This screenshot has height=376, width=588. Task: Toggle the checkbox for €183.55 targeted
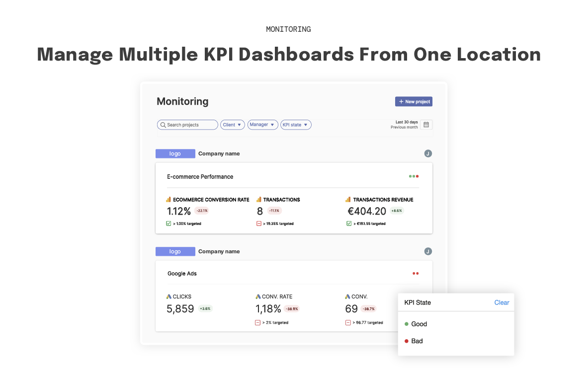pos(349,224)
